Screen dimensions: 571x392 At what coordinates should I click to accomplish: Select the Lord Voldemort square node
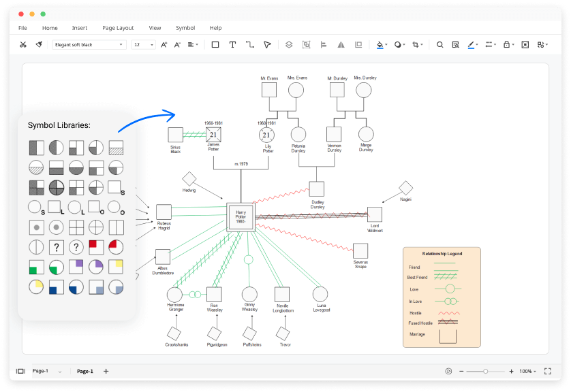[375, 214]
